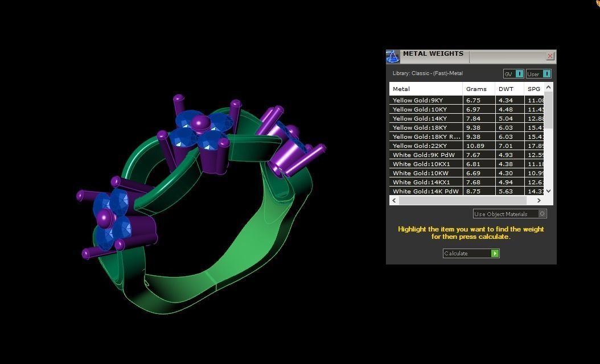Sort by the Grams column header

pyautogui.click(x=479, y=89)
